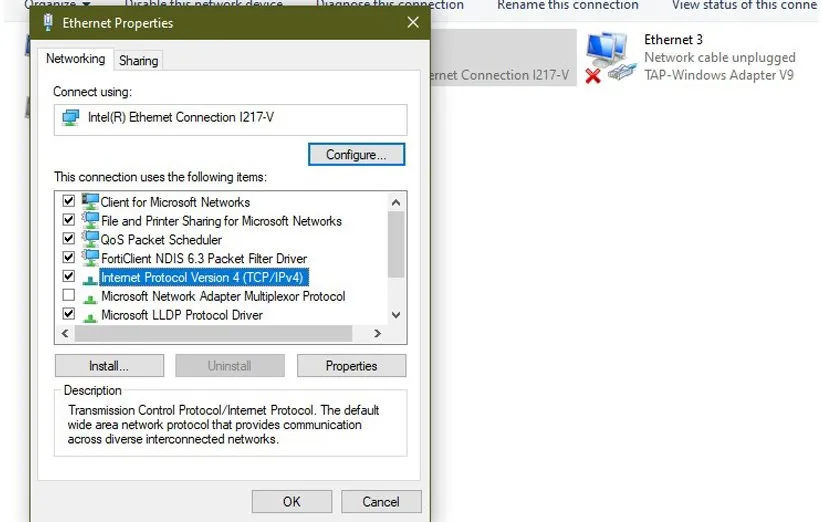Image resolution: width=822 pixels, height=522 pixels.
Task: Click the red X unplugged indicator on Ethernet 3
Action: [593, 76]
